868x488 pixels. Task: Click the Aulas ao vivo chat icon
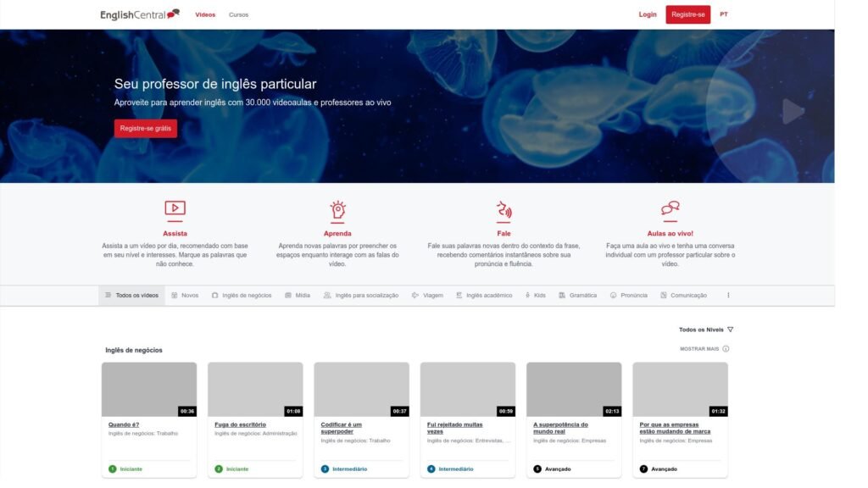click(x=670, y=208)
